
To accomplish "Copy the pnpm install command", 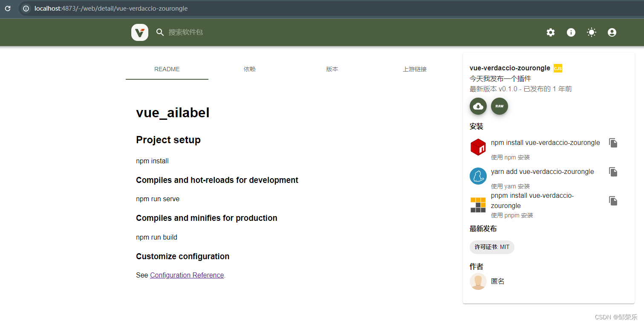I will click(613, 201).
